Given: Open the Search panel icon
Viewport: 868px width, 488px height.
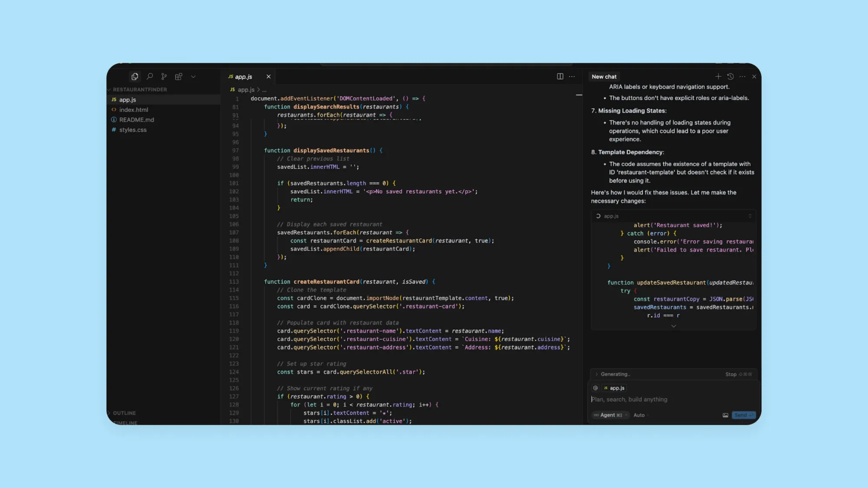Looking at the screenshot, I should coord(149,76).
